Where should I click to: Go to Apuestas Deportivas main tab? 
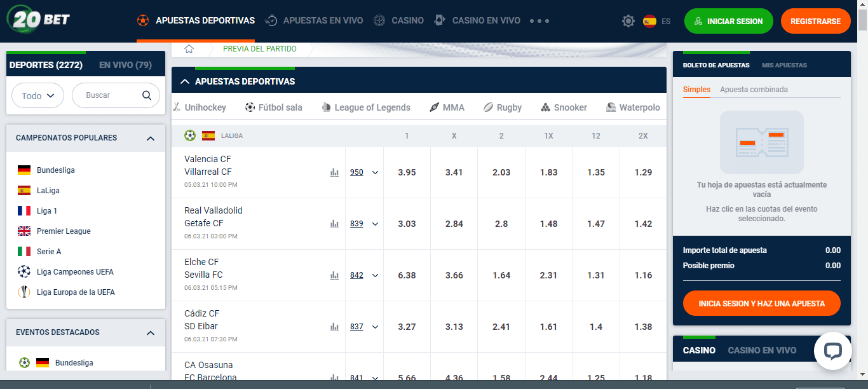coord(196,20)
